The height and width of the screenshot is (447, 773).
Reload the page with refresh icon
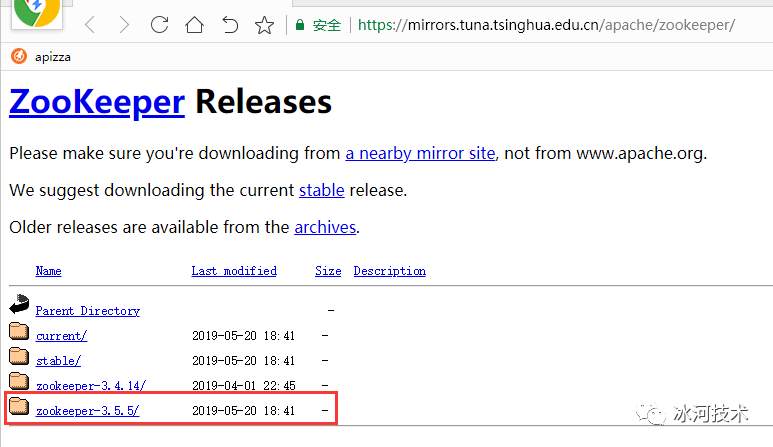pyautogui.click(x=159, y=25)
